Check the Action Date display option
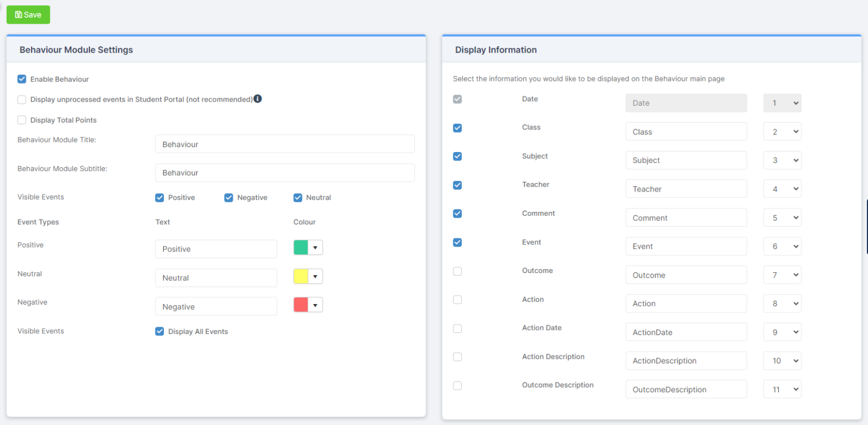This screenshot has height=425, width=868. (457, 328)
